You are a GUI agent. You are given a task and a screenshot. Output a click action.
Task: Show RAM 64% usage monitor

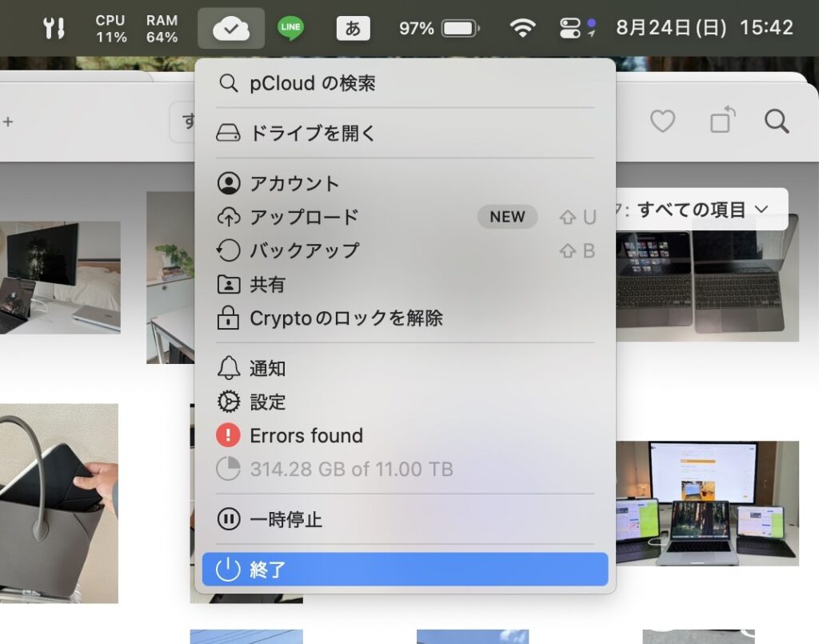coord(162,28)
